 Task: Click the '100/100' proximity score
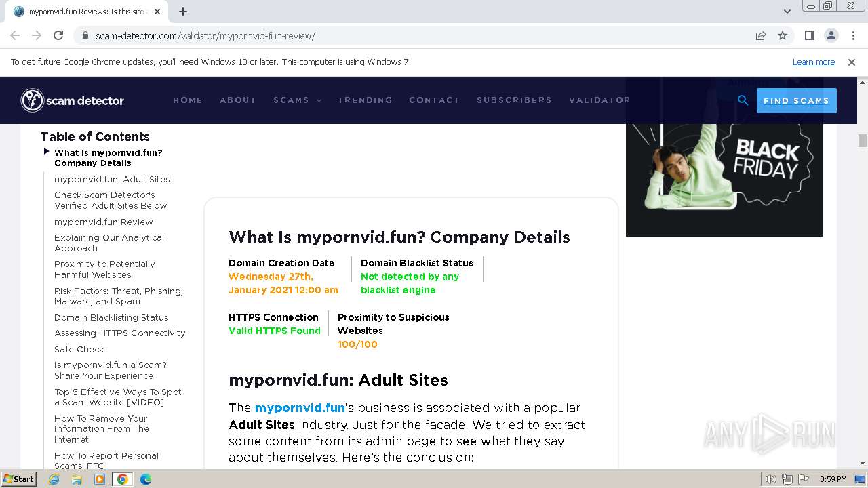[x=357, y=344]
